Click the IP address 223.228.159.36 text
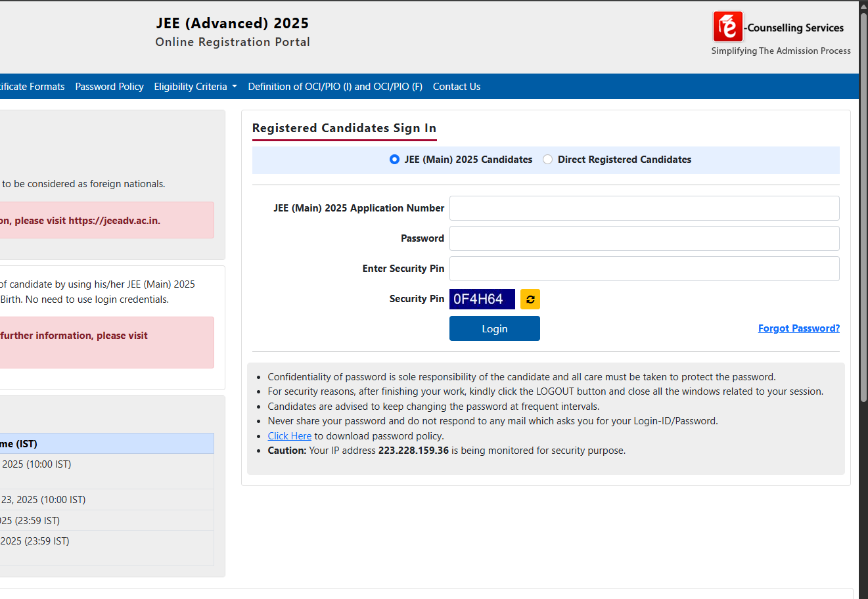This screenshot has height=599, width=868. [413, 451]
